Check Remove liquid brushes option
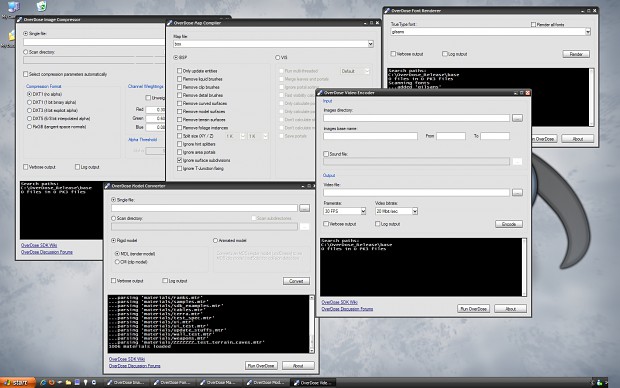The height and width of the screenshot is (388, 620). pos(180,79)
